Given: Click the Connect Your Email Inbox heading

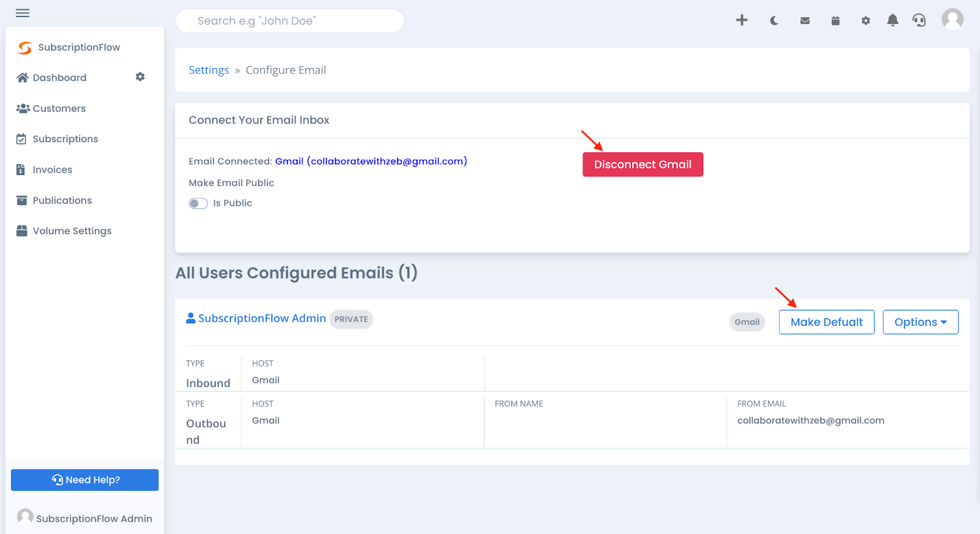Looking at the screenshot, I should [259, 120].
